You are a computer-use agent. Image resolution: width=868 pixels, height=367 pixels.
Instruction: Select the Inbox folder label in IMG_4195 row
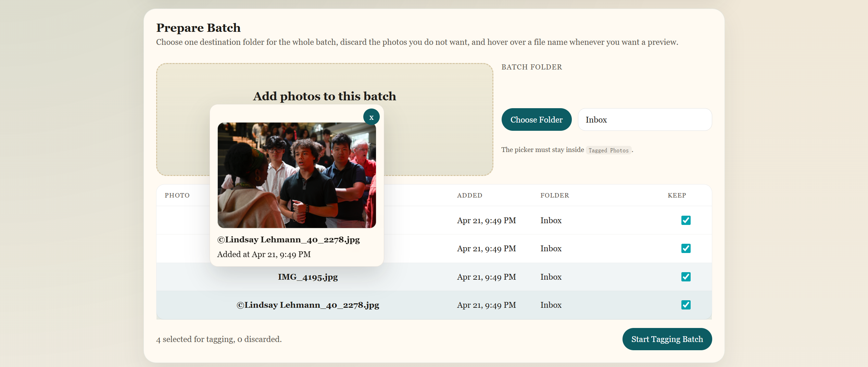click(x=551, y=277)
